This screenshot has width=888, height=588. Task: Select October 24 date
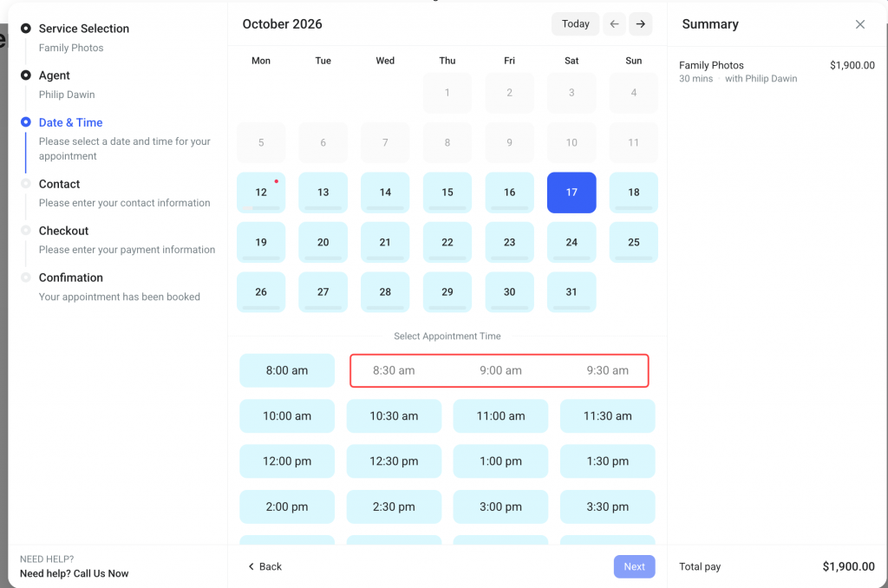click(x=571, y=243)
